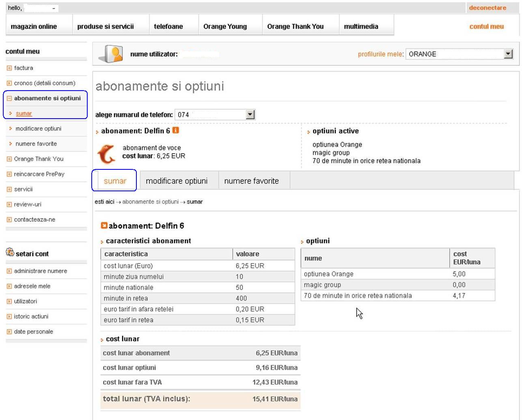Click arrow icon next to adresele mele

[9, 286]
